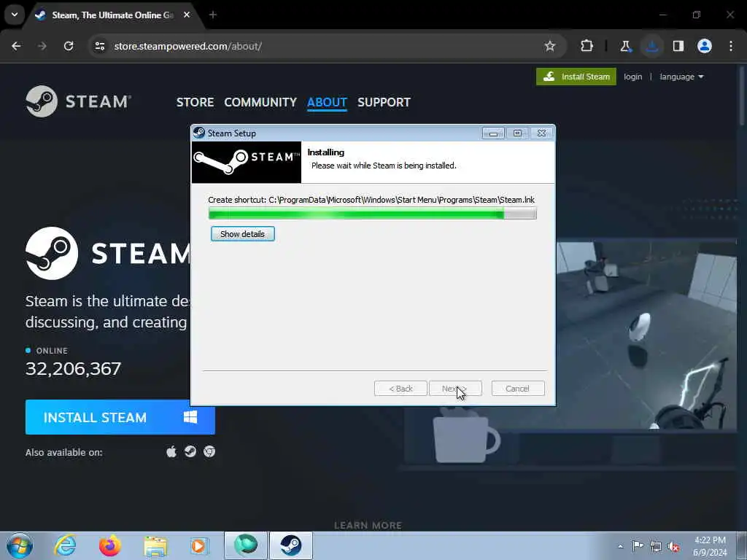Click the Chrome OS availability icon

coord(209,451)
